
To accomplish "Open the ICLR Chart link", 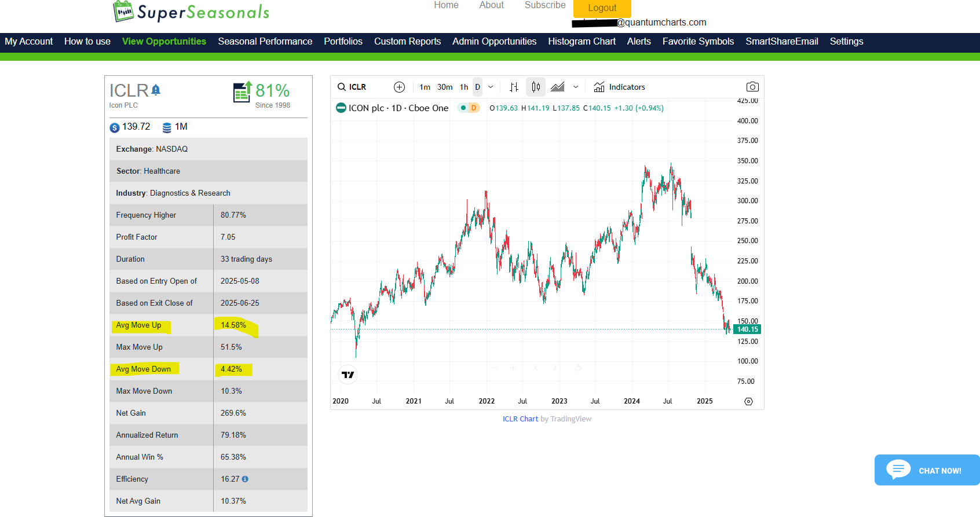I will (520, 419).
